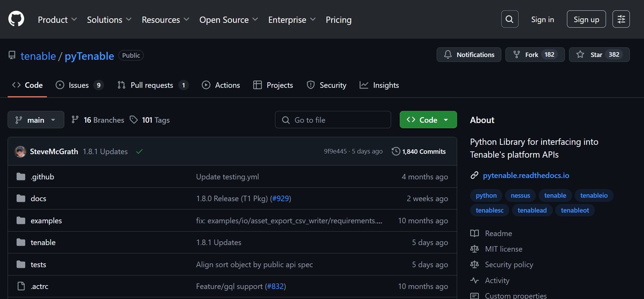Click the Go to file search field

[x=333, y=120]
